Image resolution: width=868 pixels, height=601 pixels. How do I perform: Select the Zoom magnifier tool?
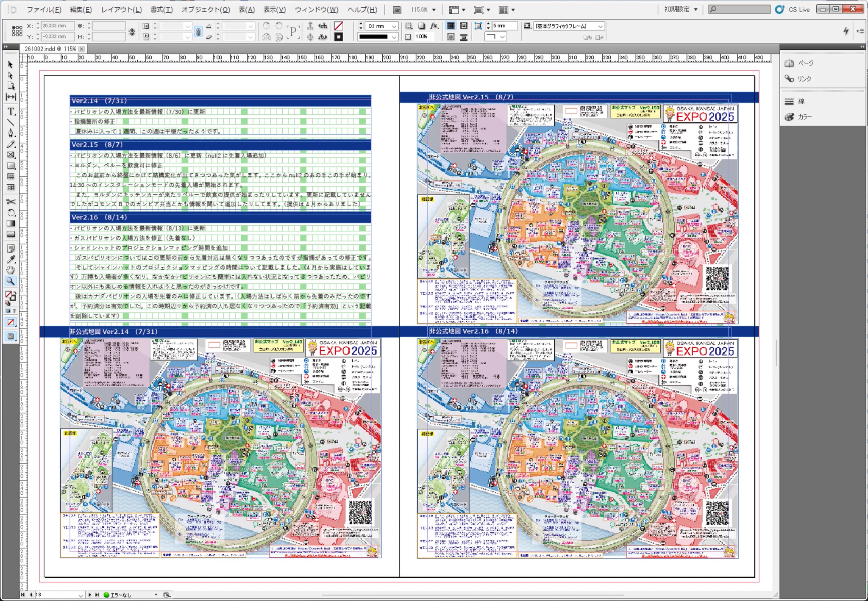pos(11,281)
